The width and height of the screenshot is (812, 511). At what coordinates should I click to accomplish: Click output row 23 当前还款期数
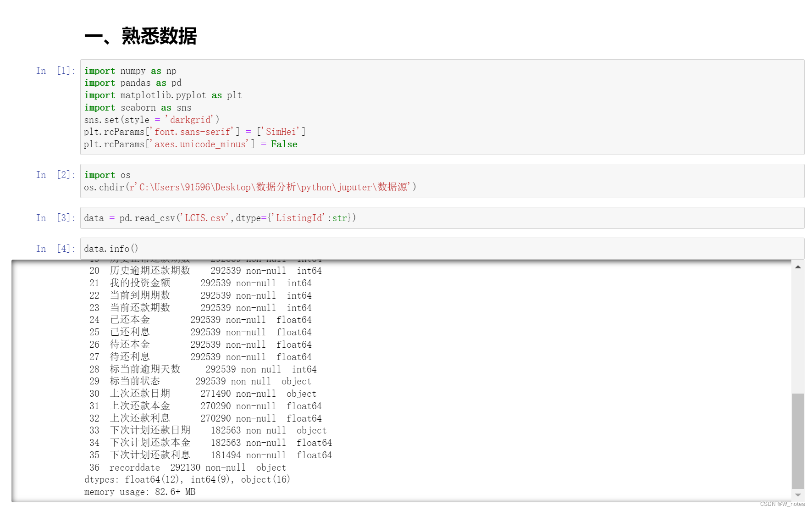200,308
